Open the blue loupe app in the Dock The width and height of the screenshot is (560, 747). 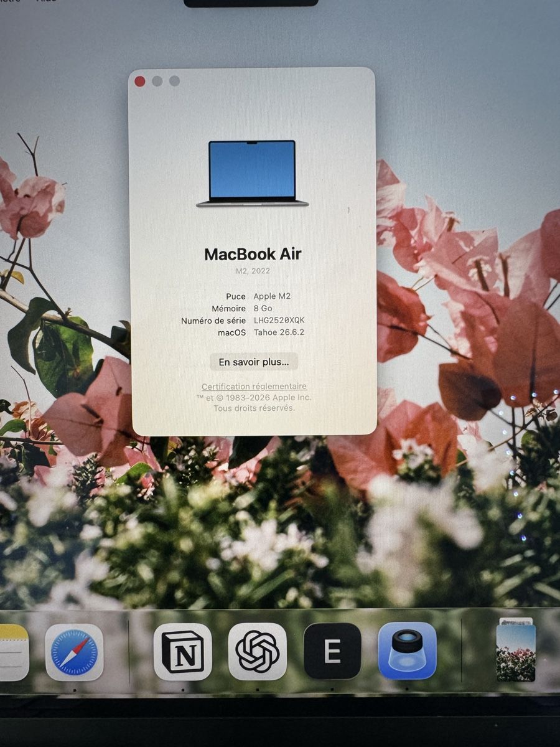tap(407, 651)
